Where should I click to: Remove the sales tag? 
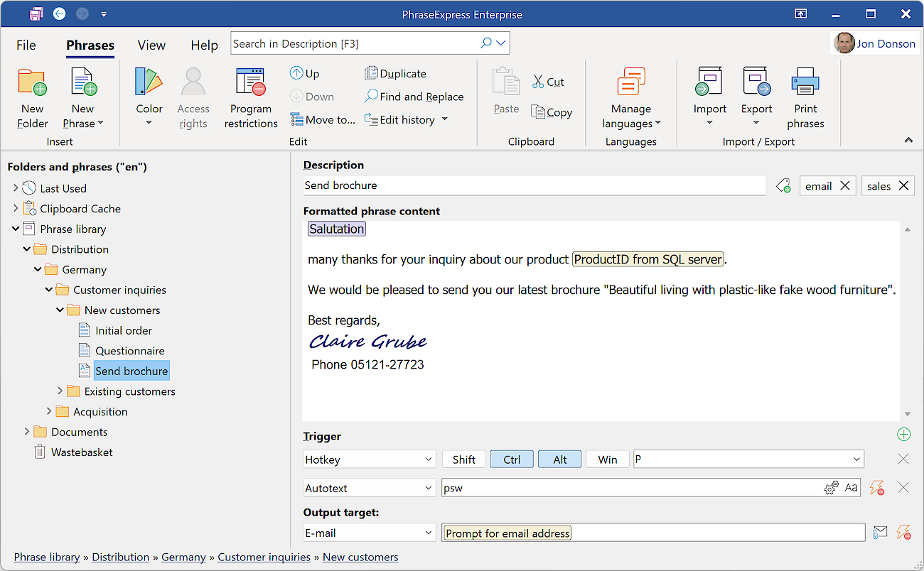[903, 185]
